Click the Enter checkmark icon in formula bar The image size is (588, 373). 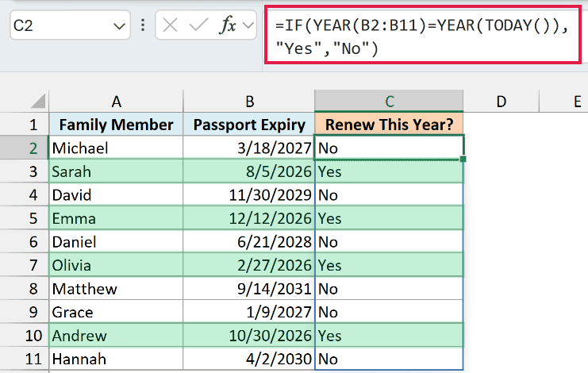[198, 25]
